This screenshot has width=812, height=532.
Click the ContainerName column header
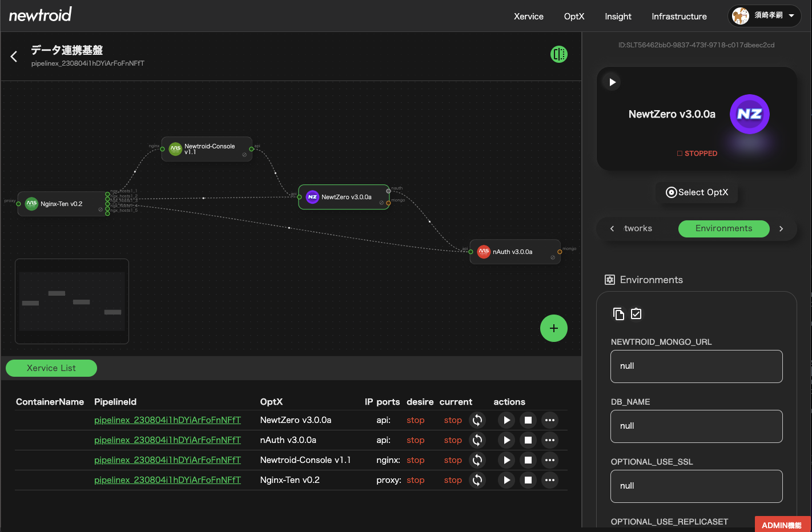pos(50,402)
